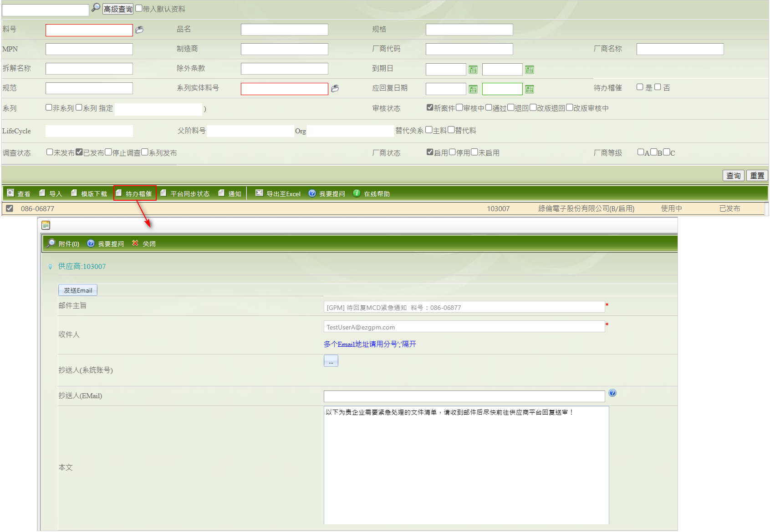Click 导出至Excel in the toolbar
Viewport: 770px width, 532px height.
(278, 193)
